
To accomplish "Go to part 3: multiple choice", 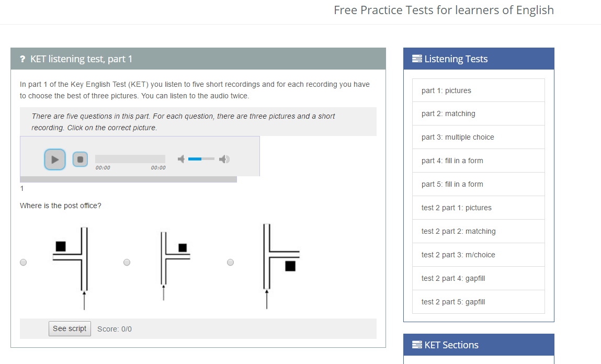I will pyautogui.click(x=458, y=137).
